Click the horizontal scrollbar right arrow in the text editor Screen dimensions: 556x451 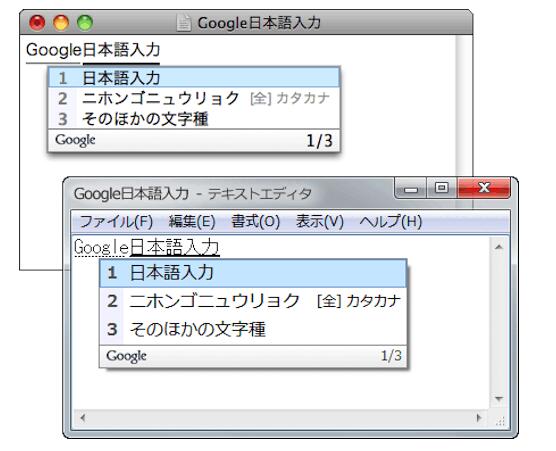point(479,418)
